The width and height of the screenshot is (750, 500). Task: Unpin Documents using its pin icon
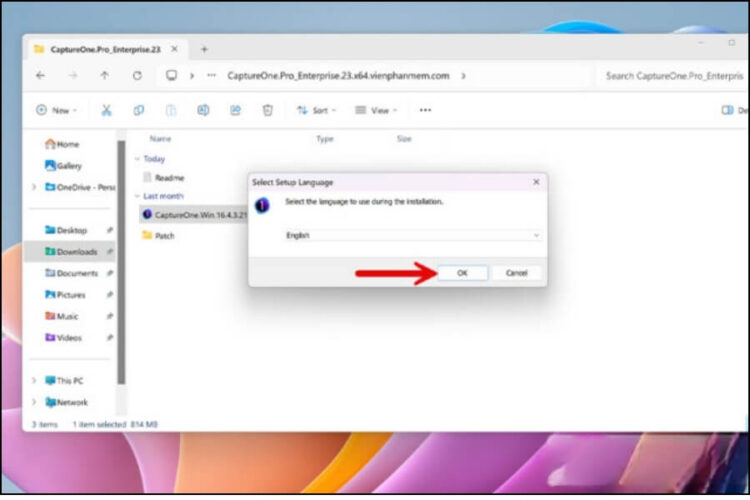tap(110, 273)
